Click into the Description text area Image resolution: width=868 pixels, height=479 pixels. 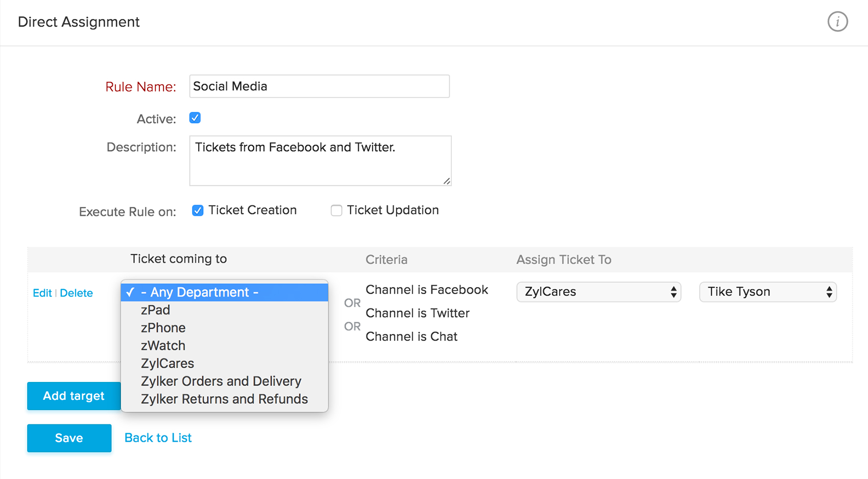click(320, 160)
